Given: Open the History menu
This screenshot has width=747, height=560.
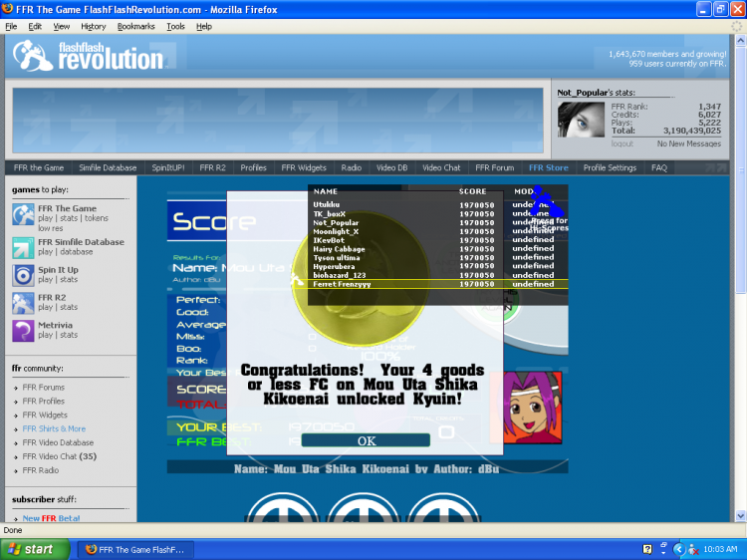Looking at the screenshot, I should coord(93,26).
